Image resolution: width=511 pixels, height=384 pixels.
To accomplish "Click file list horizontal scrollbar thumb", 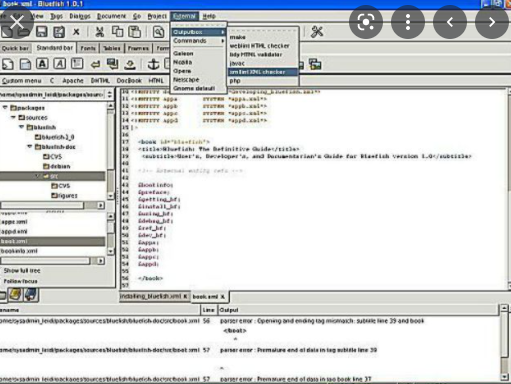I will [x=45, y=261].
